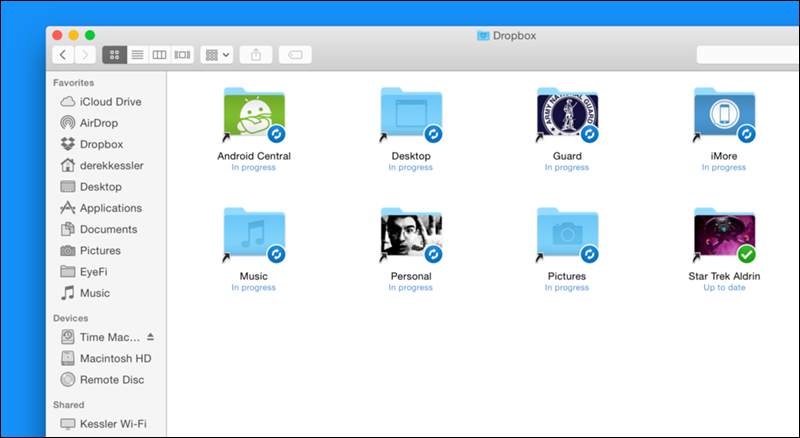The width and height of the screenshot is (800, 438).
Task: Click the Dropbox folder icon in title bar
Action: click(483, 35)
